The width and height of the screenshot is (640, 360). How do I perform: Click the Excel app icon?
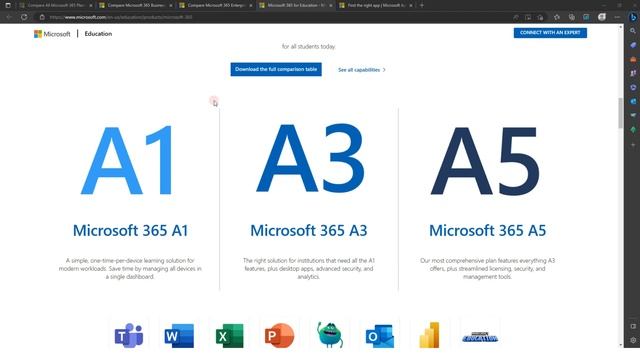tap(229, 336)
